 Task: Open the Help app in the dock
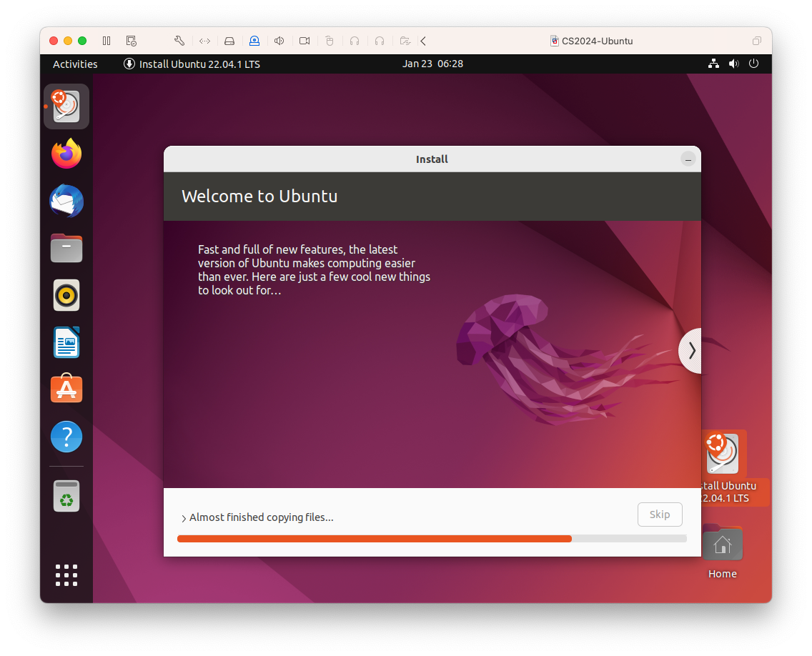point(66,437)
